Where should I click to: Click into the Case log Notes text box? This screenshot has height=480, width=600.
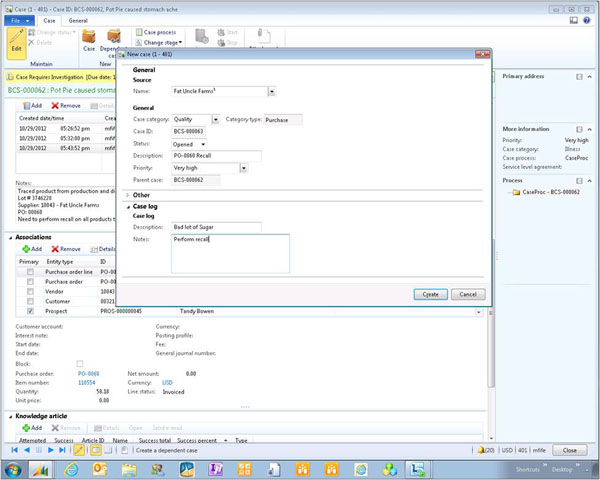tap(230, 254)
